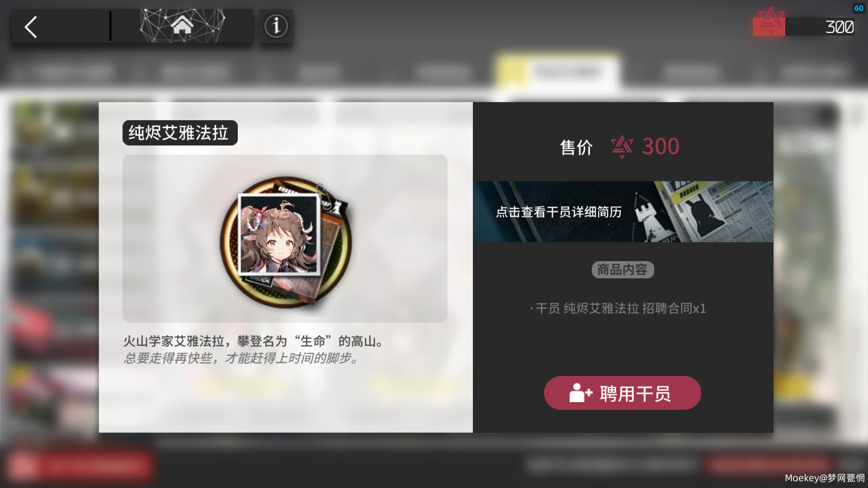Select the highlighted yellow shop tab behind dialog

tap(557, 71)
